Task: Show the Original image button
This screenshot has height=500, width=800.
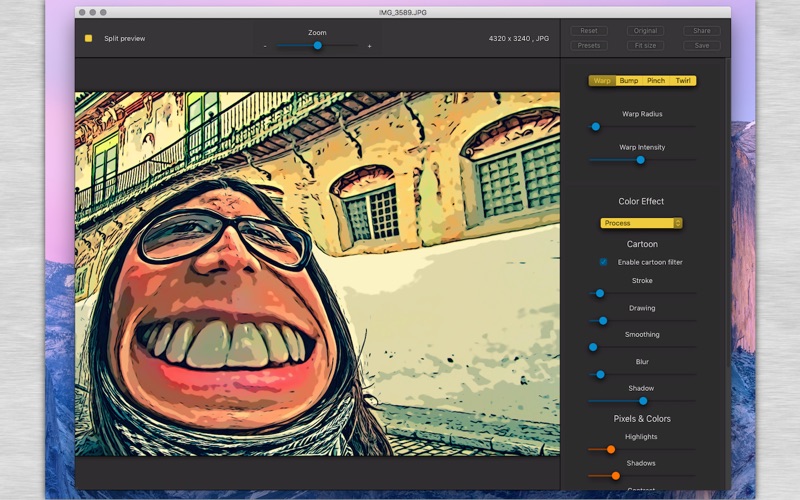Action: point(645,31)
